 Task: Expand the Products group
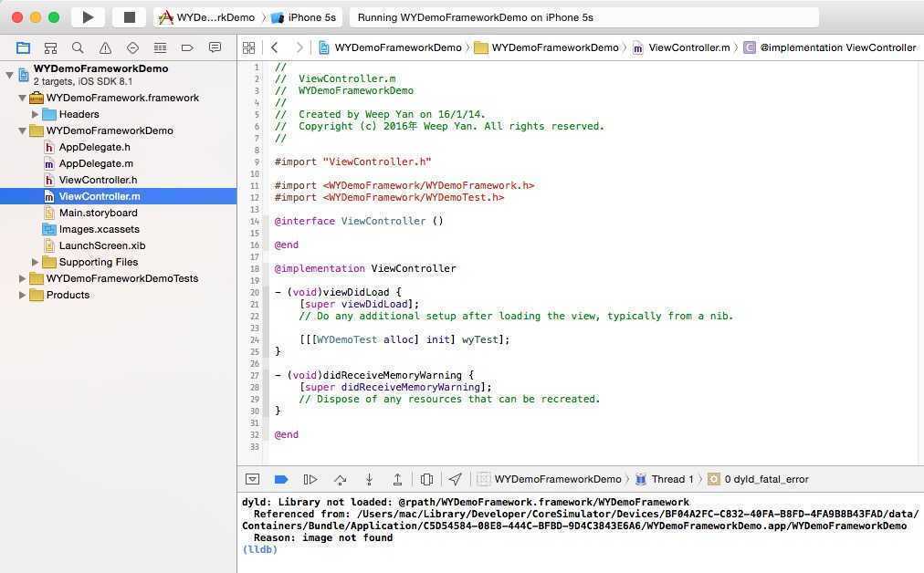(x=23, y=295)
